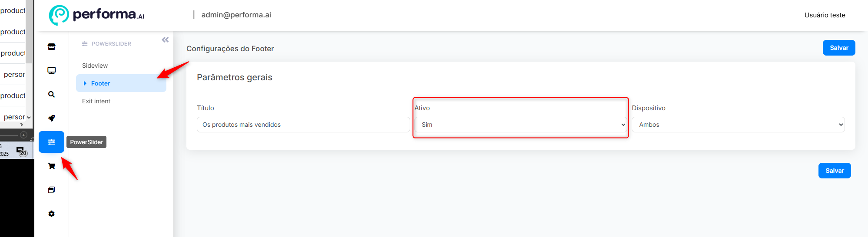Click Usuário teste in header
The width and height of the screenshot is (868, 237).
pos(825,15)
